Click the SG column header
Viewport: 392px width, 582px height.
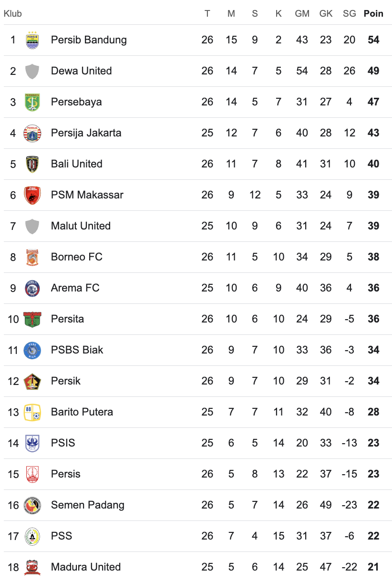pyautogui.click(x=350, y=13)
